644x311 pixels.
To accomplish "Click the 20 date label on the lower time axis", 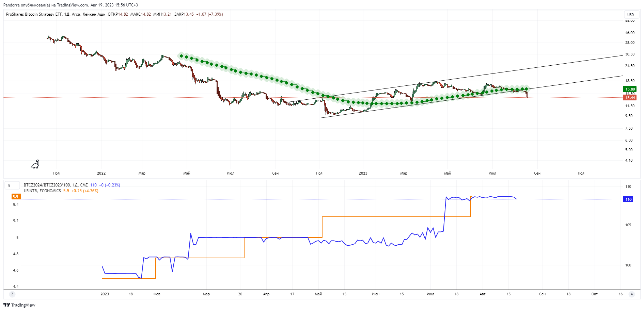I will click(240, 294).
